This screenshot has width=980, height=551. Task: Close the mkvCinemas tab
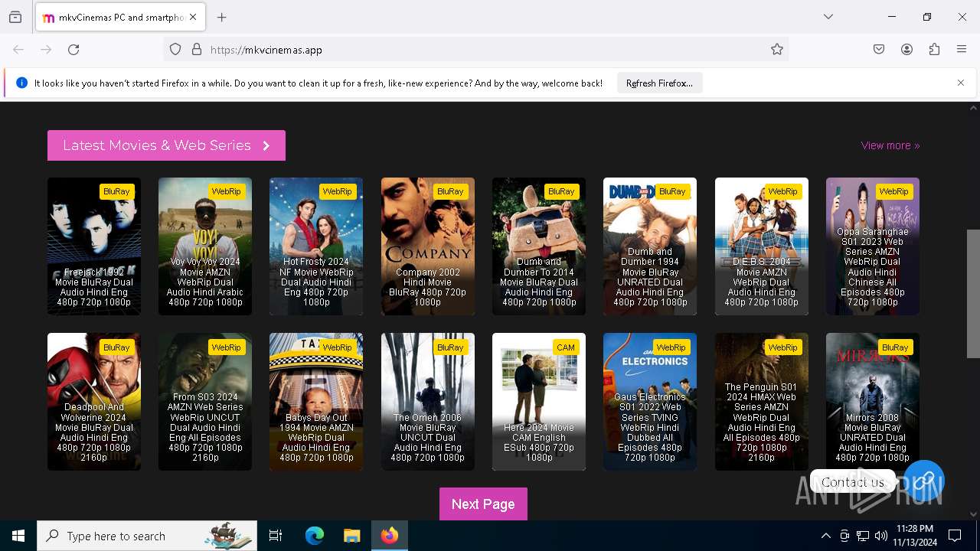pyautogui.click(x=193, y=17)
